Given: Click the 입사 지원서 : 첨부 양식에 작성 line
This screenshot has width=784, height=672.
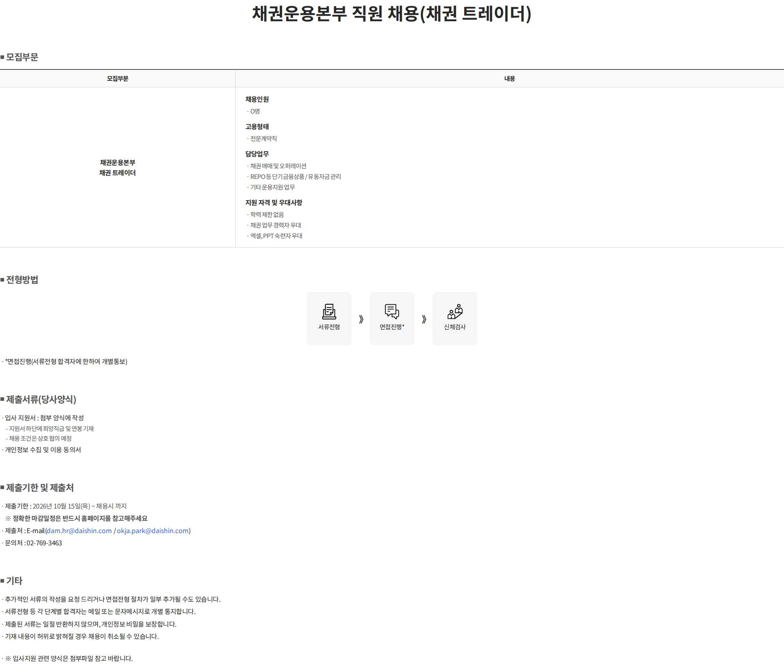Looking at the screenshot, I should click(44, 418).
